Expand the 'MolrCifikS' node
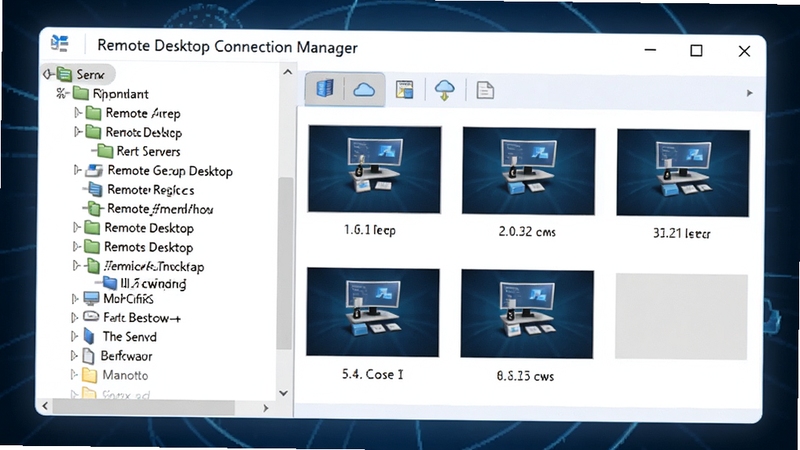 point(75,298)
